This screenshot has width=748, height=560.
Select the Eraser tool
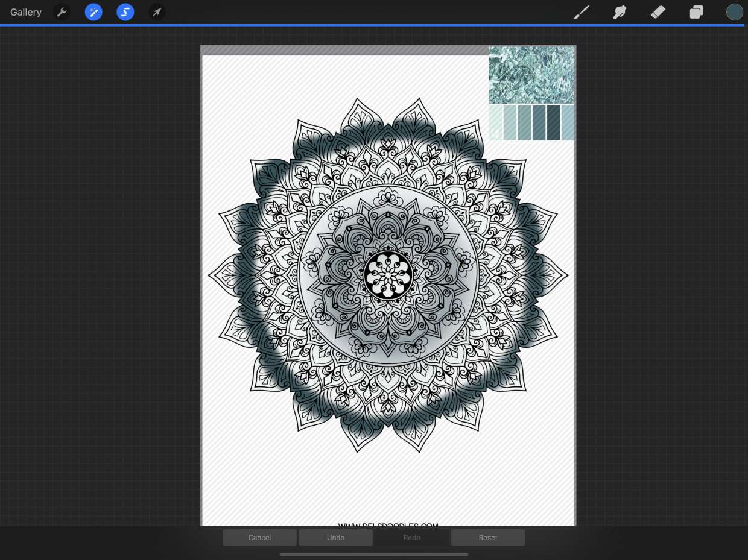[x=658, y=12]
